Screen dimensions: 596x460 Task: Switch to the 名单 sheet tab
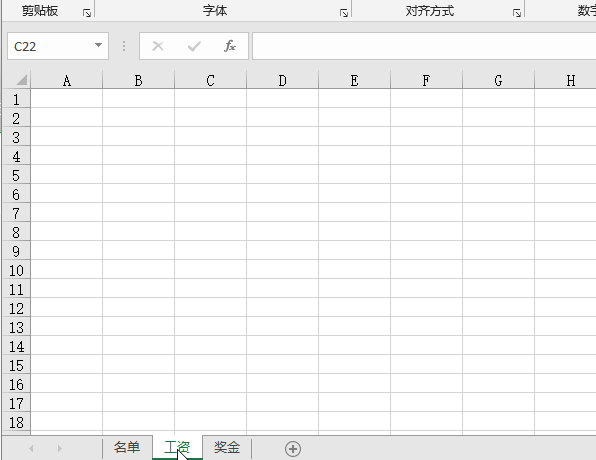pos(127,447)
